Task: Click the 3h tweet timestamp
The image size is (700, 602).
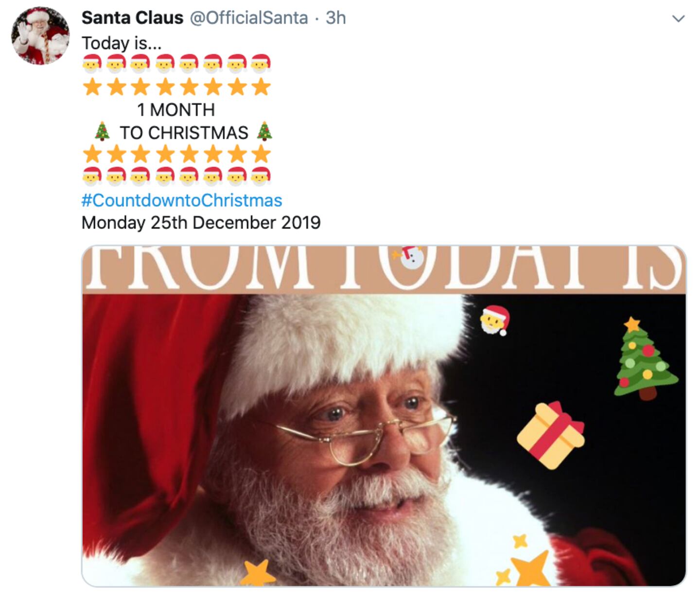Action: click(x=335, y=18)
